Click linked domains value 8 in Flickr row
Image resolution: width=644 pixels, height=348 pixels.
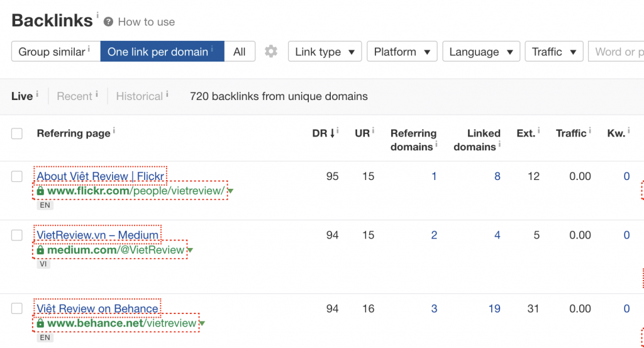497,176
